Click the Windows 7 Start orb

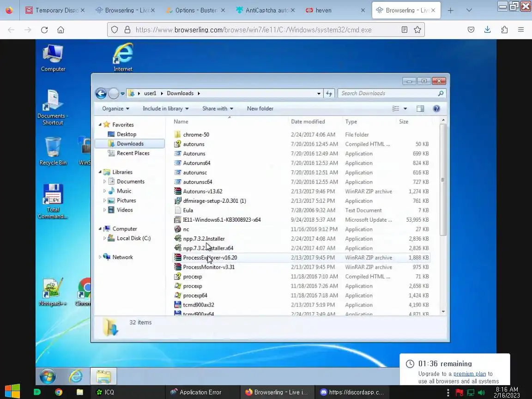tap(48, 376)
